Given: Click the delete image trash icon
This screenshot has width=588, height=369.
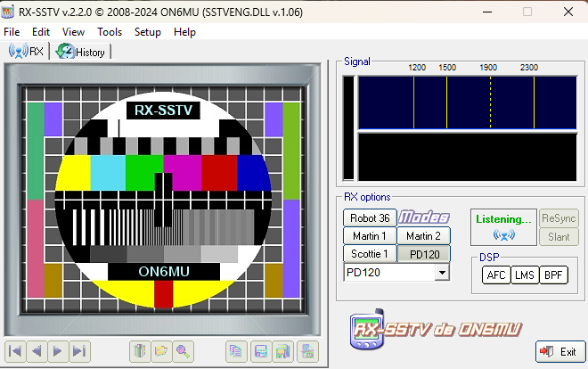Looking at the screenshot, I should pyautogui.click(x=139, y=351).
